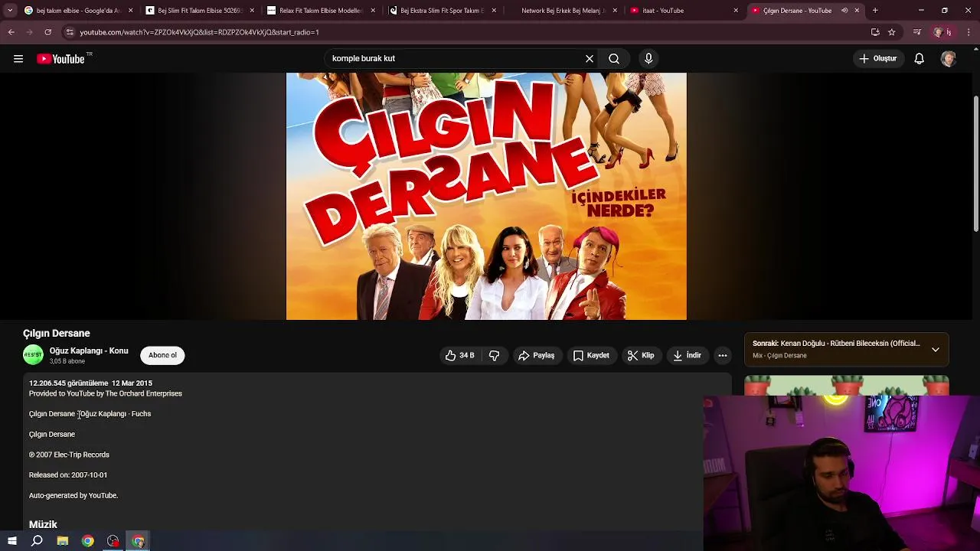Start voice search with the microphone
The image size is (980, 551).
pos(648,59)
